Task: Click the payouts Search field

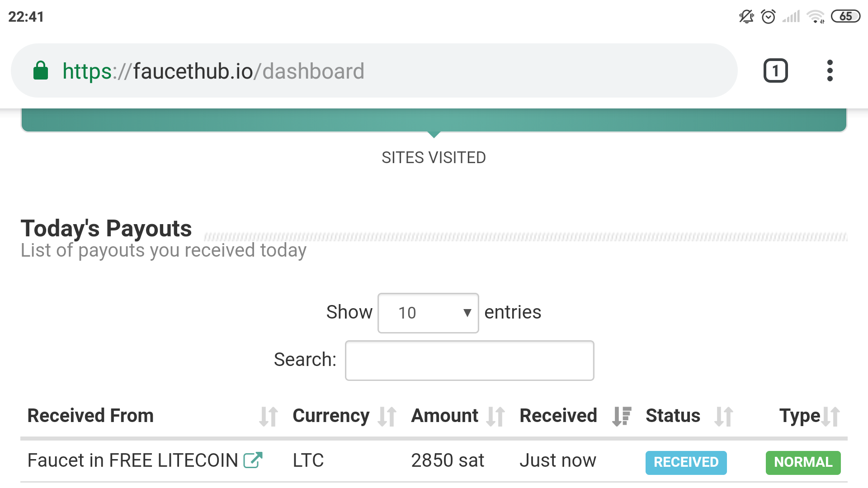Action: pyautogui.click(x=469, y=361)
